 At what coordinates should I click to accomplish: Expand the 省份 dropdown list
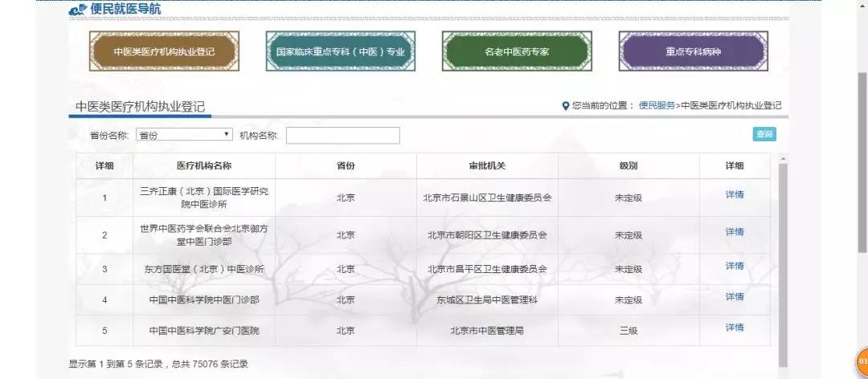pos(184,135)
